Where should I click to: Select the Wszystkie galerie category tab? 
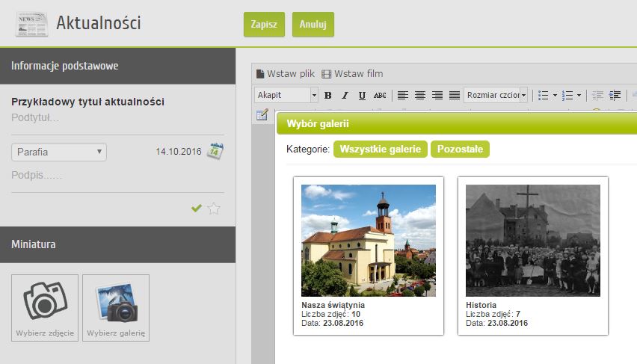click(381, 149)
